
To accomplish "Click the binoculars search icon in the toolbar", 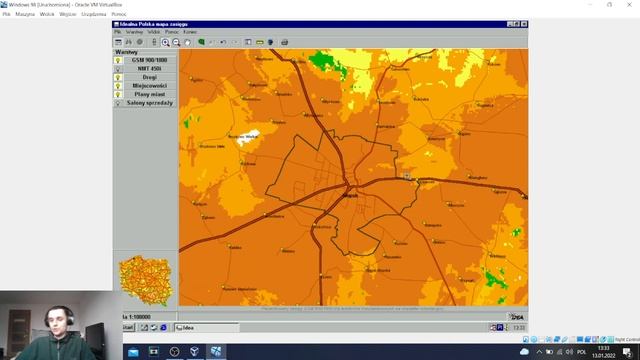I will 129,42.
